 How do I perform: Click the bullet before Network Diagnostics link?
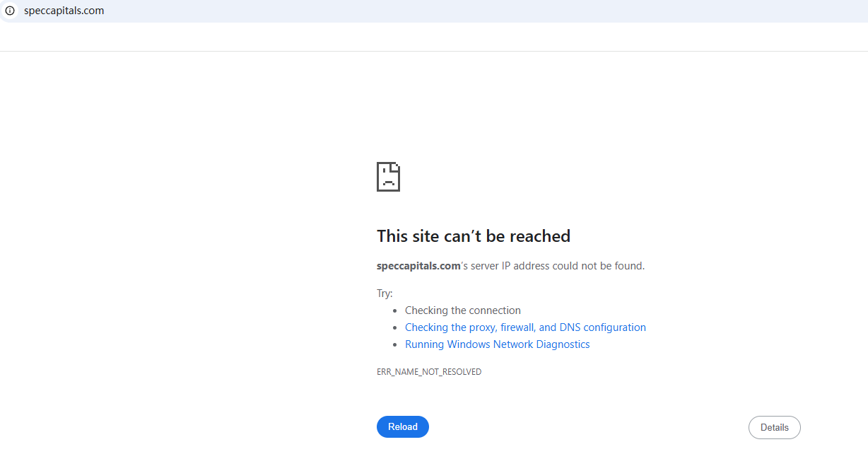[x=394, y=345]
